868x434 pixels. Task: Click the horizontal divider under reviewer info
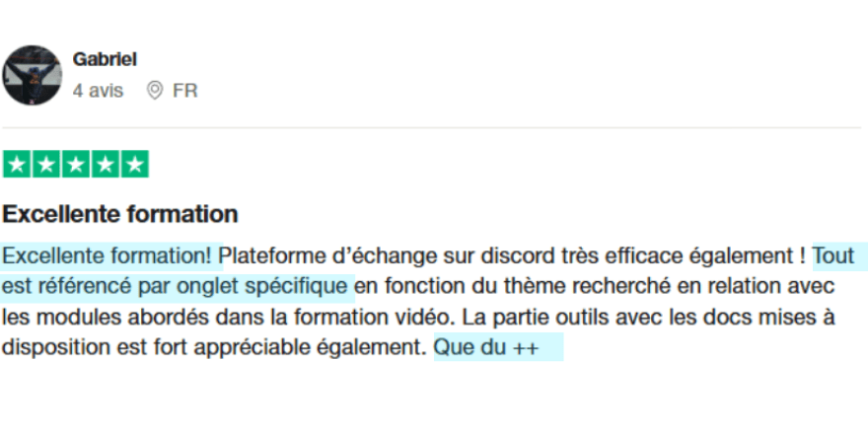click(x=431, y=128)
